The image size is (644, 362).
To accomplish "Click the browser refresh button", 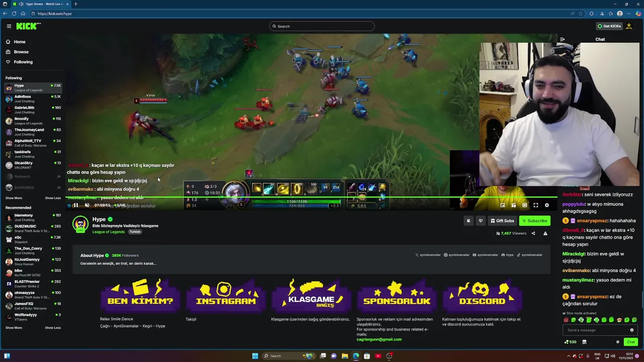I will [x=14, y=14].
